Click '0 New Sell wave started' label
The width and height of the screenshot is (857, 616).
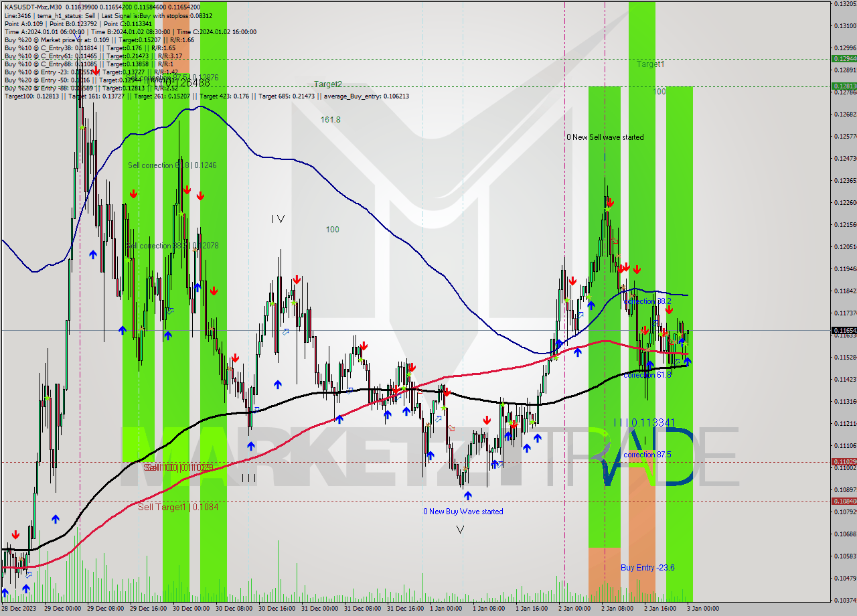coord(605,137)
